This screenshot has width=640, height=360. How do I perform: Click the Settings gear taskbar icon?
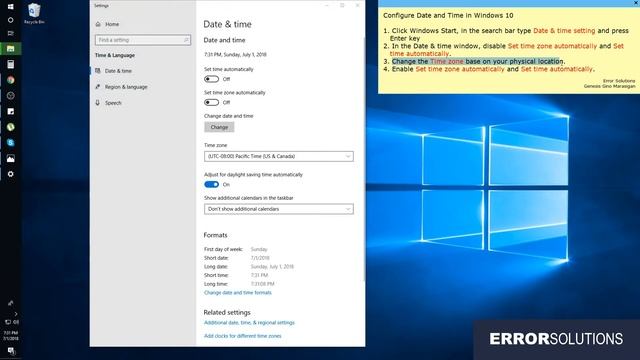pyautogui.click(x=11, y=174)
